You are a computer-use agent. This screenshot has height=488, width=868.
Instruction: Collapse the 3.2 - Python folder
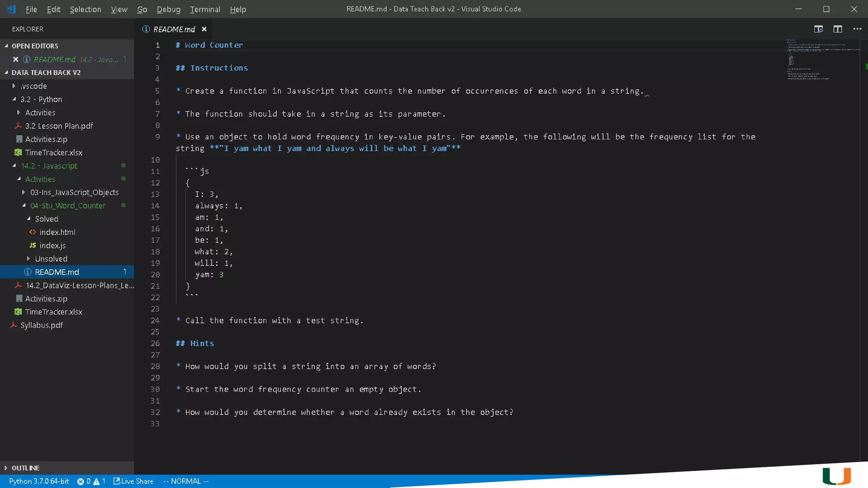click(41, 99)
